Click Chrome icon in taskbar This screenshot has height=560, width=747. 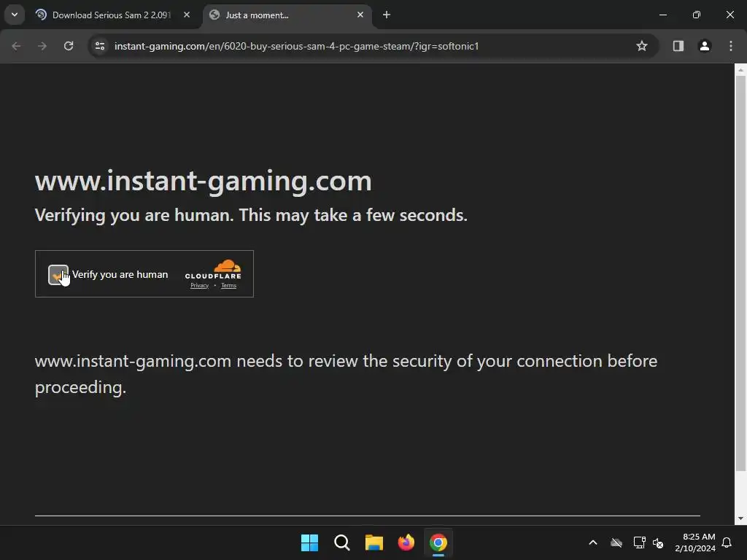(x=438, y=542)
